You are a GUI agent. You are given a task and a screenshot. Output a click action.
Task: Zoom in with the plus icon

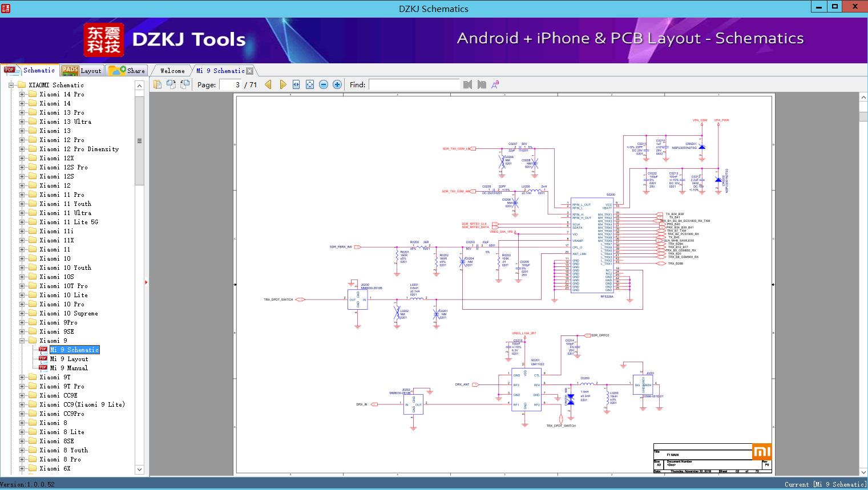(337, 84)
